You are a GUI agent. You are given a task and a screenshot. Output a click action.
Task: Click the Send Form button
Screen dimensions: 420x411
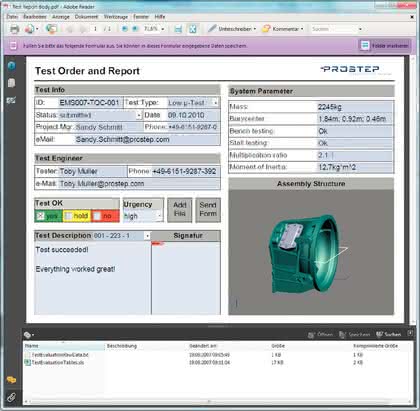pyautogui.click(x=208, y=210)
